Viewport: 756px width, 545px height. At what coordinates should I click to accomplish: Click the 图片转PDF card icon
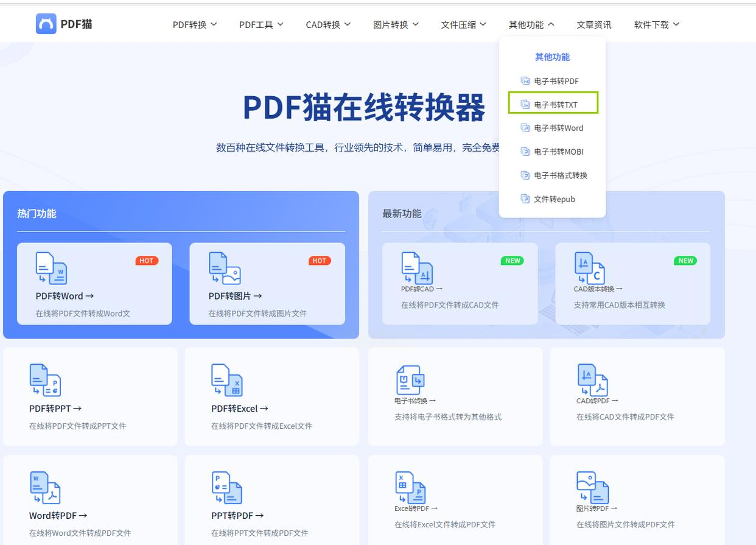click(593, 488)
